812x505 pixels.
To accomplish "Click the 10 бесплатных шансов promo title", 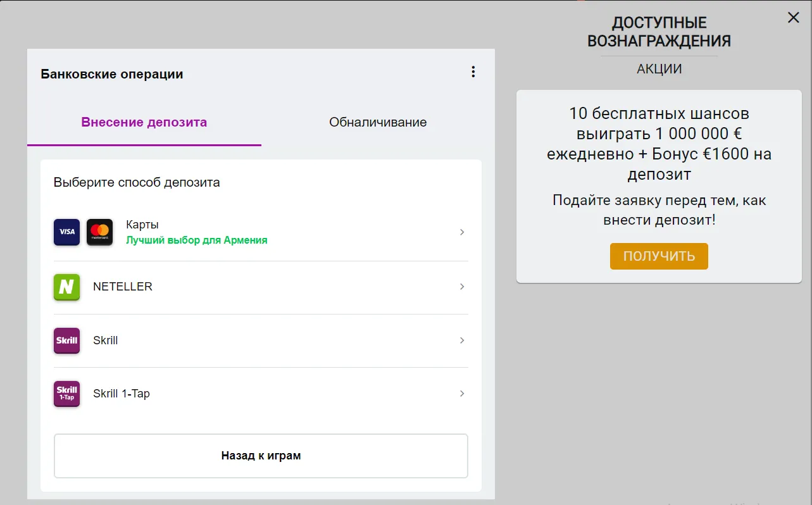I will pyautogui.click(x=659, y=144).
